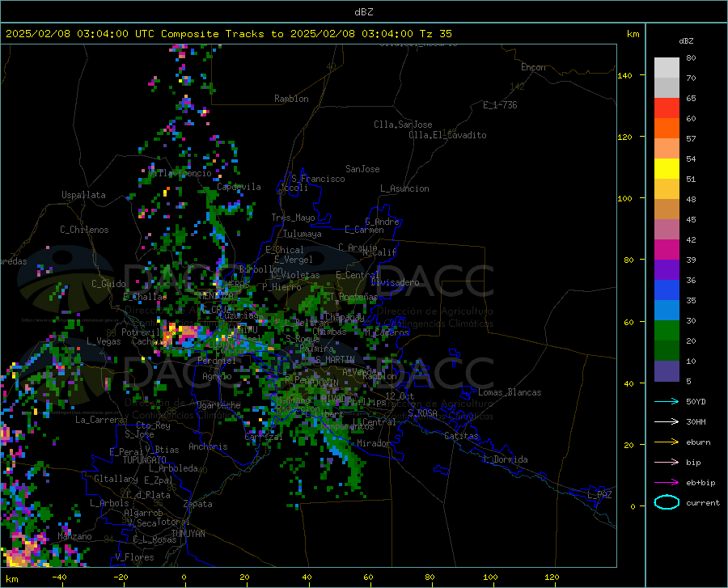
Task: Click the tan 48 dBZ color swatch
Action: [x=667, y=209]
